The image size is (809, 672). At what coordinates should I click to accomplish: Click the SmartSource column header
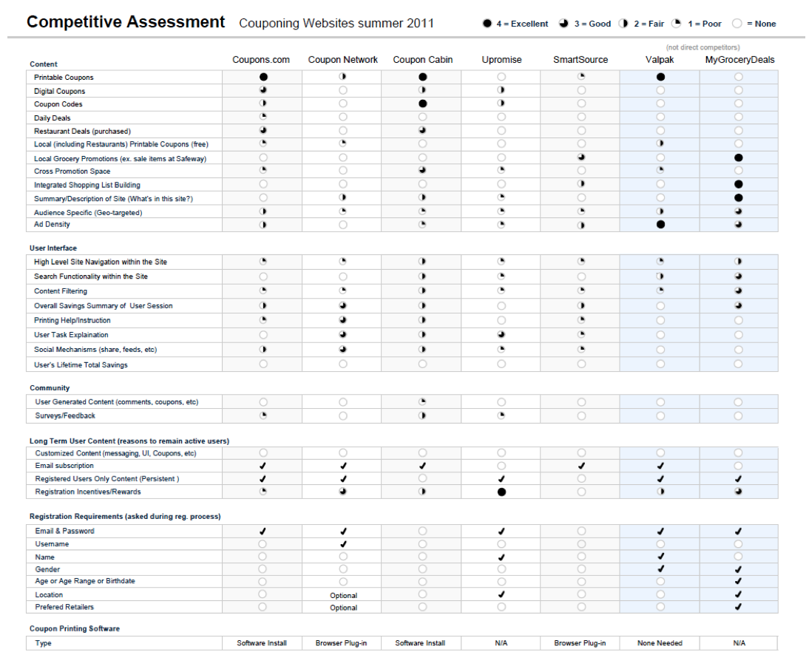tap(580, 60)
